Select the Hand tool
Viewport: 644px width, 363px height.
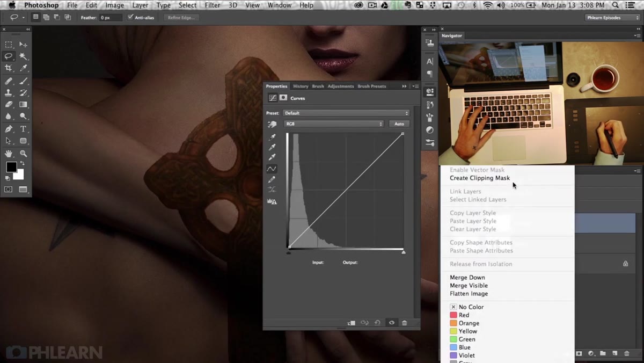[9, 153]
